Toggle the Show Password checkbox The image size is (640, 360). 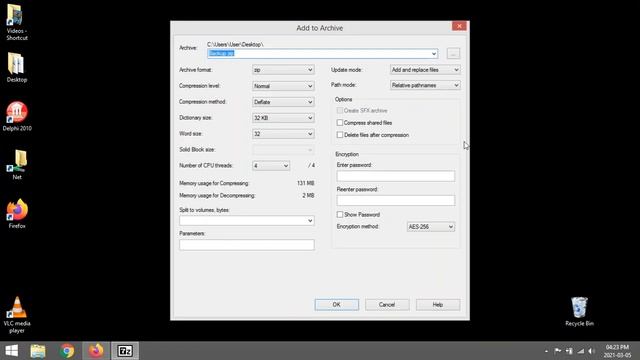(340, 214)
